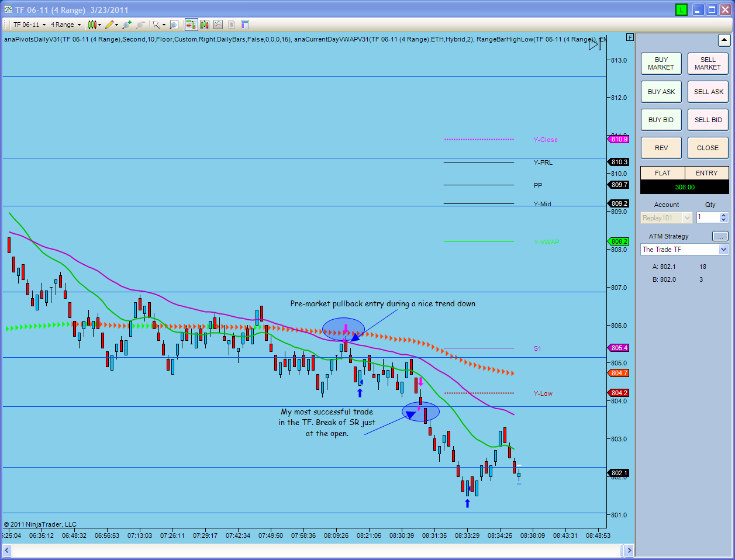Collapse the Chart Trader panel arrow button
Image resolution: width=735 pixels, height=560 pixels.
point(724,40)
